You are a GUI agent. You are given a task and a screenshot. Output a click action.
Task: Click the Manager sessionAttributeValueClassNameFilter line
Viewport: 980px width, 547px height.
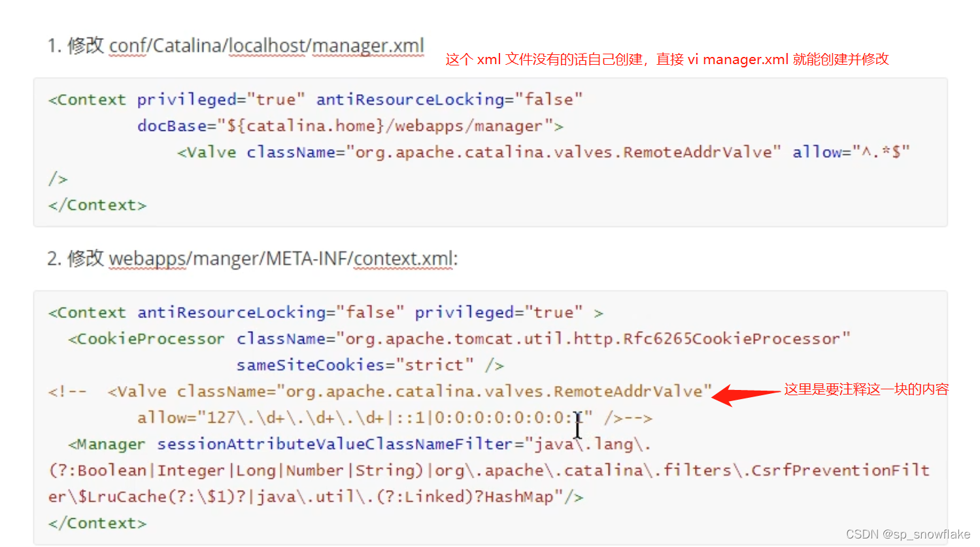tap(360, 444)
